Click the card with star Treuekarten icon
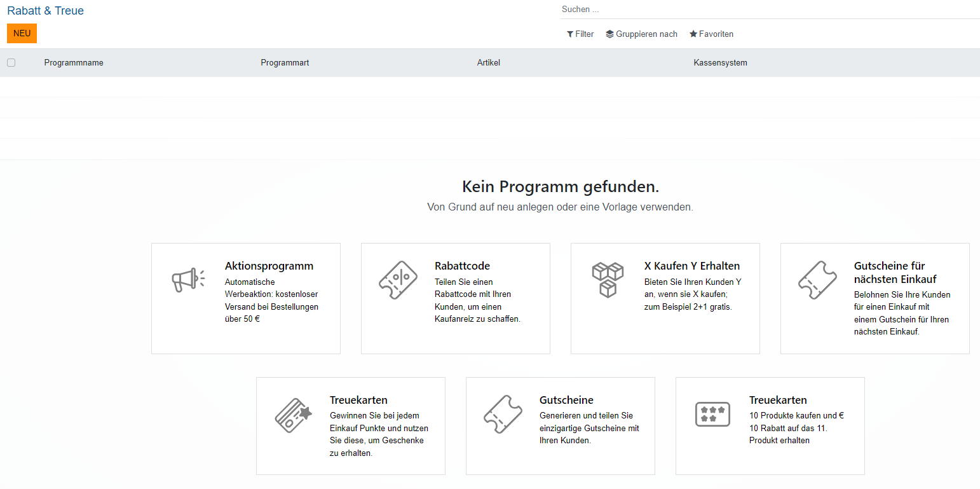This screenshot has width=980, height=489. pos(293,415)
